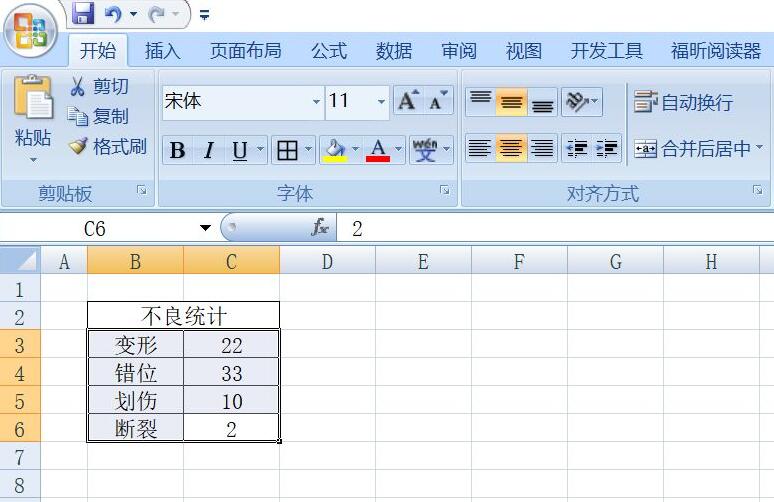This screenshot has width=774, height=502.
Task: Decrease indent icon
Action: click(577, 148)
